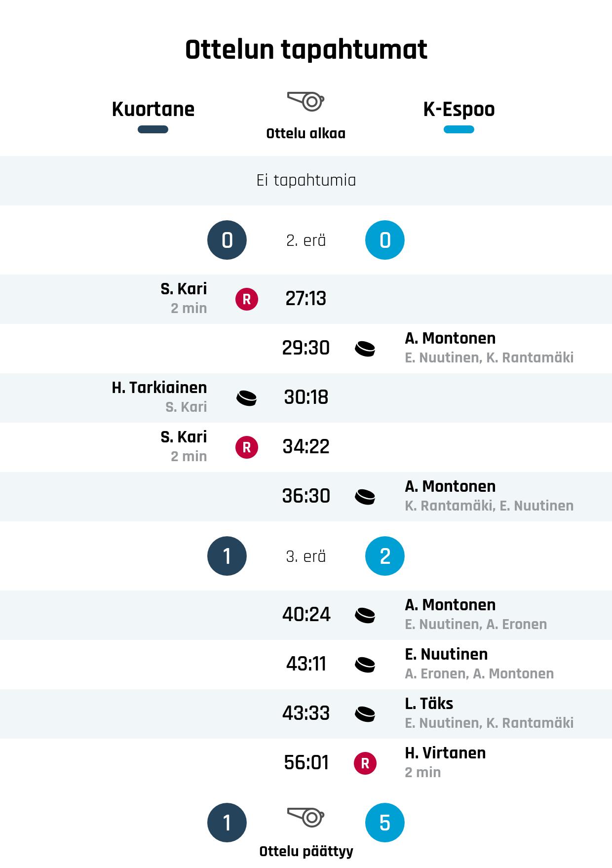Click the whistle icon above Ottelu päättyy

point(306,817)
